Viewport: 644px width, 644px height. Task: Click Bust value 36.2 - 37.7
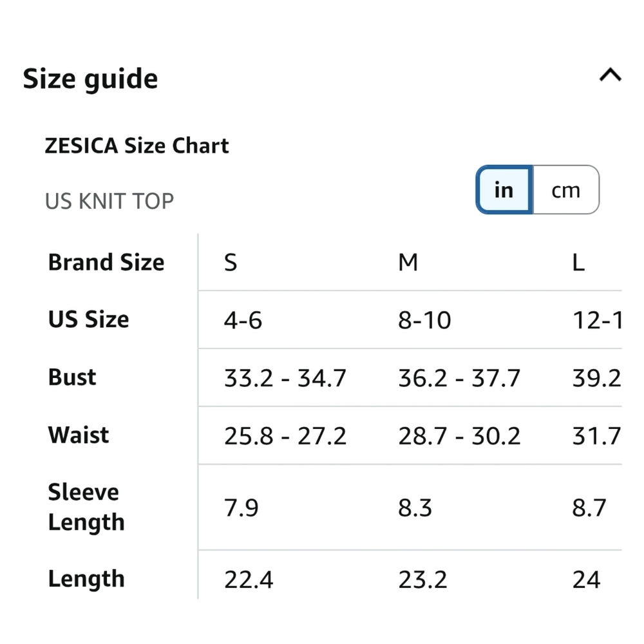pyautogui.click(x=459, y=378)
